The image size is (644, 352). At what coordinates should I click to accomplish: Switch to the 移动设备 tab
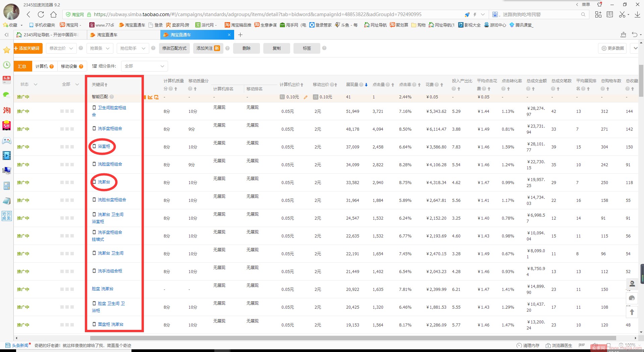tap(72, 66)
